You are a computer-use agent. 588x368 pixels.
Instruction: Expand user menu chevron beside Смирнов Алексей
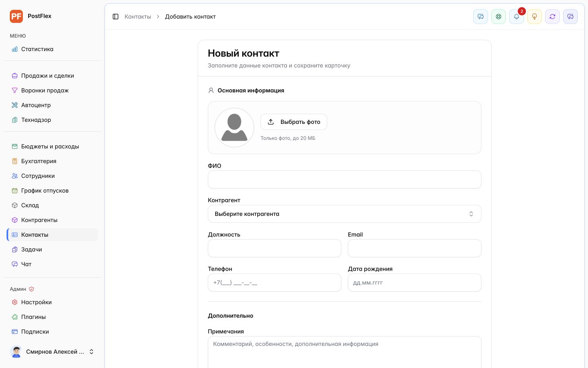(91, 352)
